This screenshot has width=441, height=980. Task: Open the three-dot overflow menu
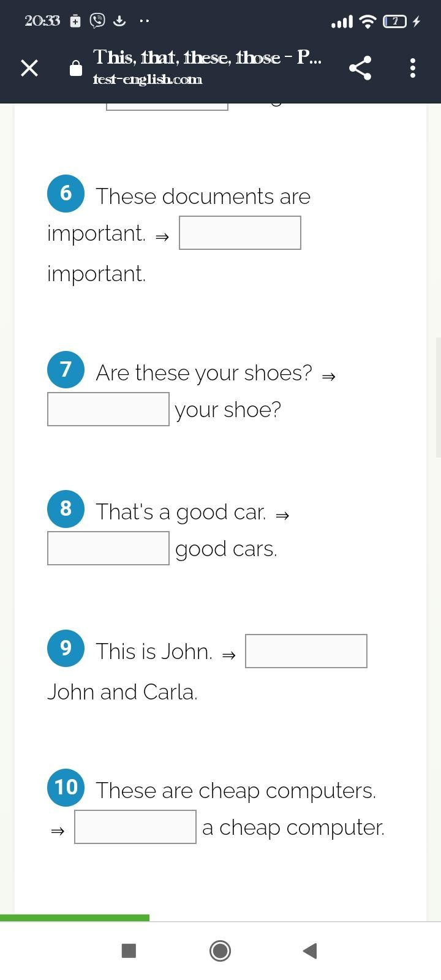tap(413, 68)
